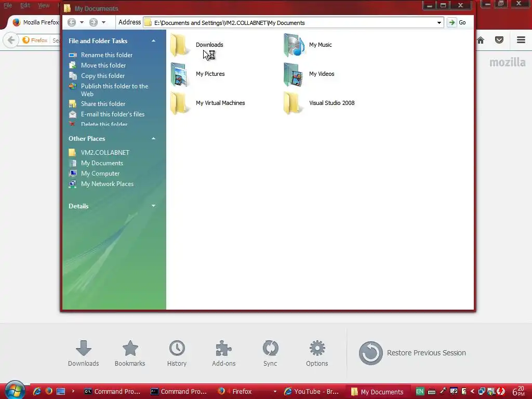Click Restore Previous Session in Firefox

coord(412,353)
